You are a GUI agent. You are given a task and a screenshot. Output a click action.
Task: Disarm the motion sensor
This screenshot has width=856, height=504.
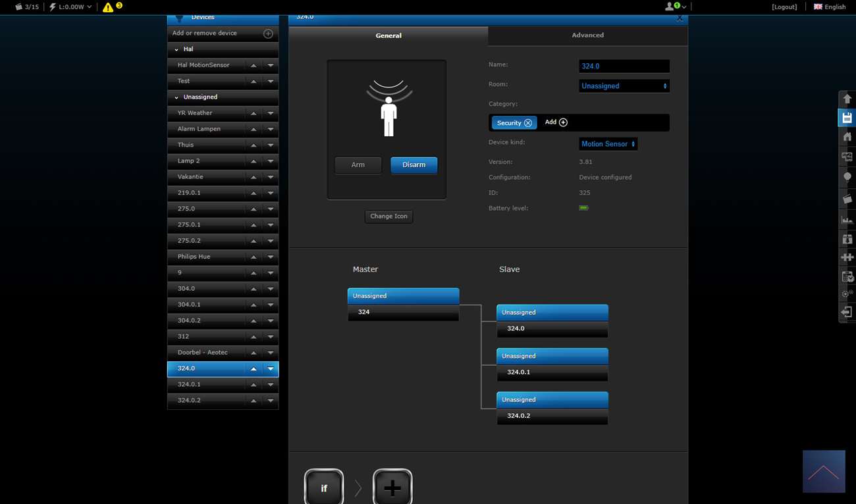pyautogui.click(x=414, y=165)
